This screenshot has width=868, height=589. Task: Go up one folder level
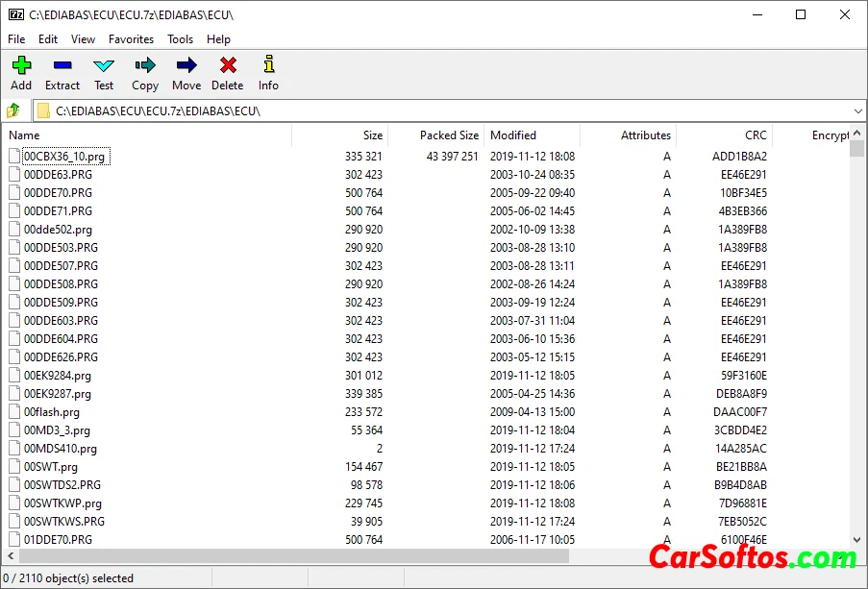pyautogui.click(x=13, y=110)
